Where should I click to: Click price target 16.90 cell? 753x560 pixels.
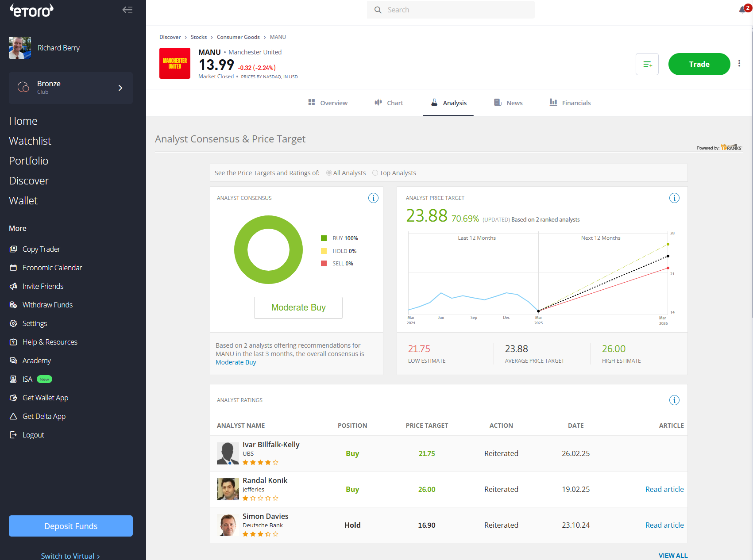click(427, 525)
